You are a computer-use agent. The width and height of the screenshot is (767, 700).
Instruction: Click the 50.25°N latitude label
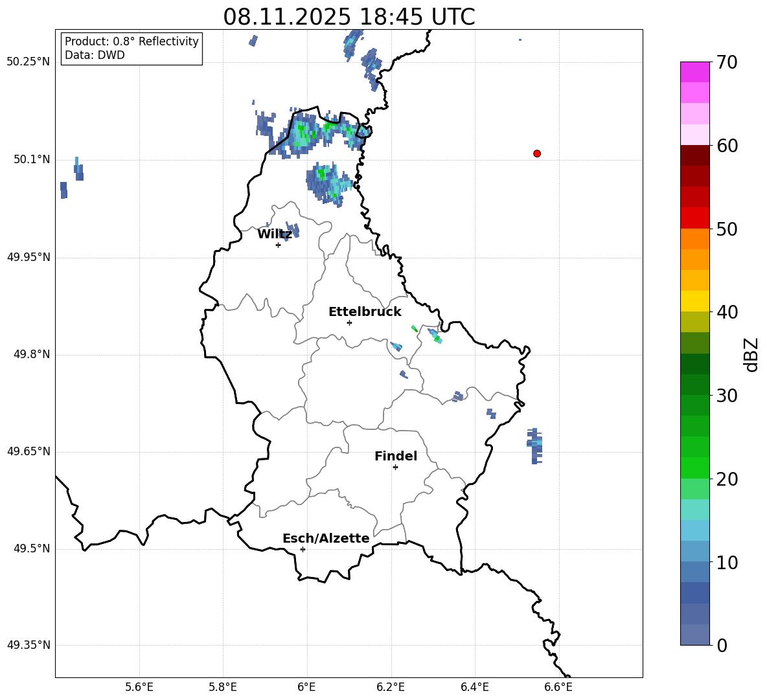29,62
